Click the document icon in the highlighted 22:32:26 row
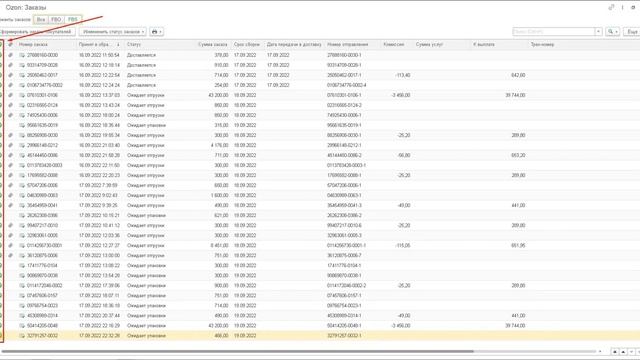Image resolution: width=640 pixels, height=360 pixels. pos(22,336)
